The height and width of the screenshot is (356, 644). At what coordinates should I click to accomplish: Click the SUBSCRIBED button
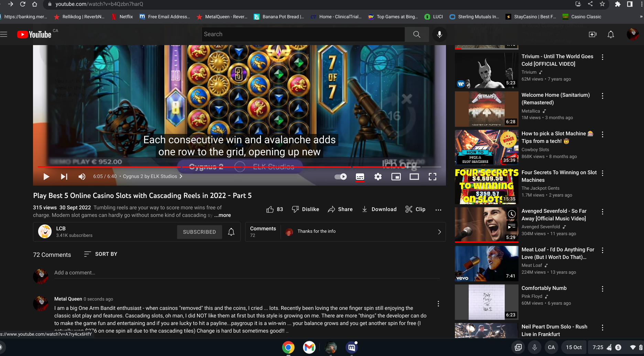point(199,232)
